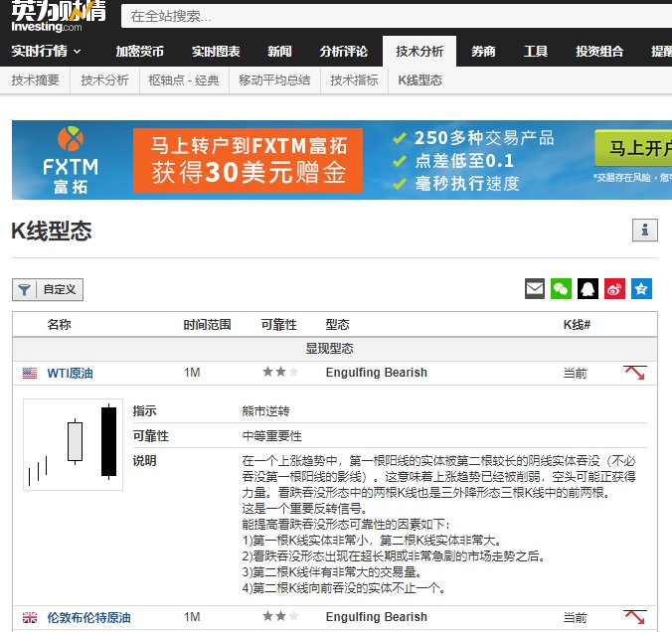Select the 技术分析 main tab

pyautogui.click(x=420, y=52)
